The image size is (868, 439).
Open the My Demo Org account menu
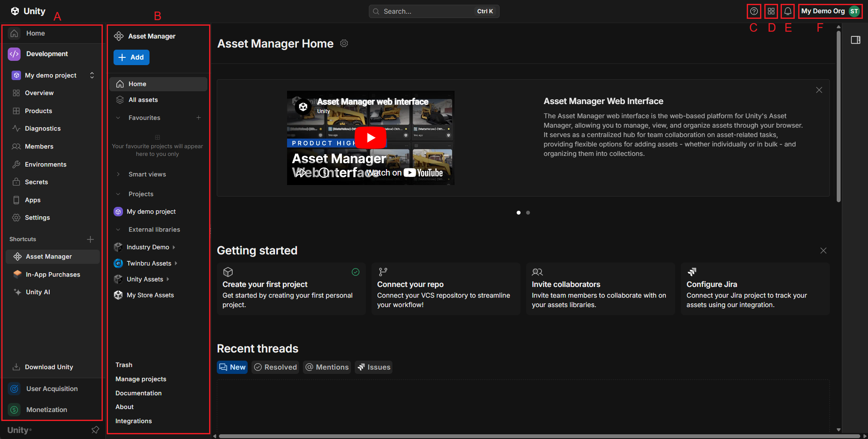830,11
